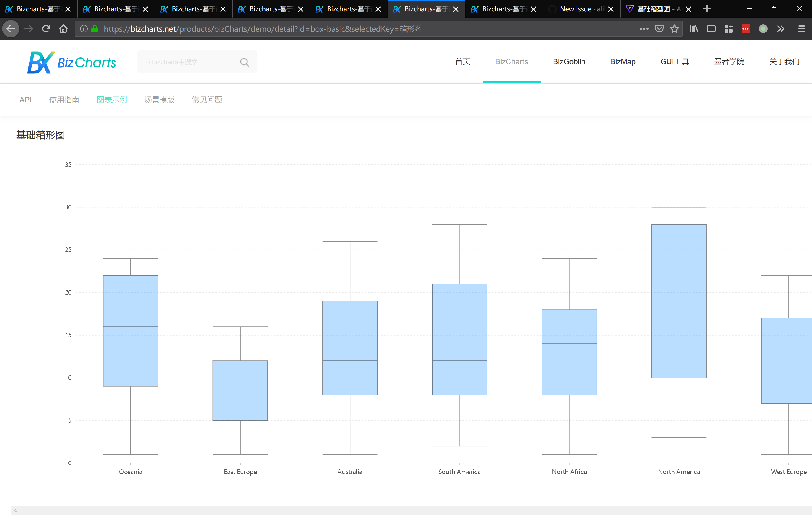Click the site security lock icon
Screen dimensions: 812x520
(x=95, y=29)
